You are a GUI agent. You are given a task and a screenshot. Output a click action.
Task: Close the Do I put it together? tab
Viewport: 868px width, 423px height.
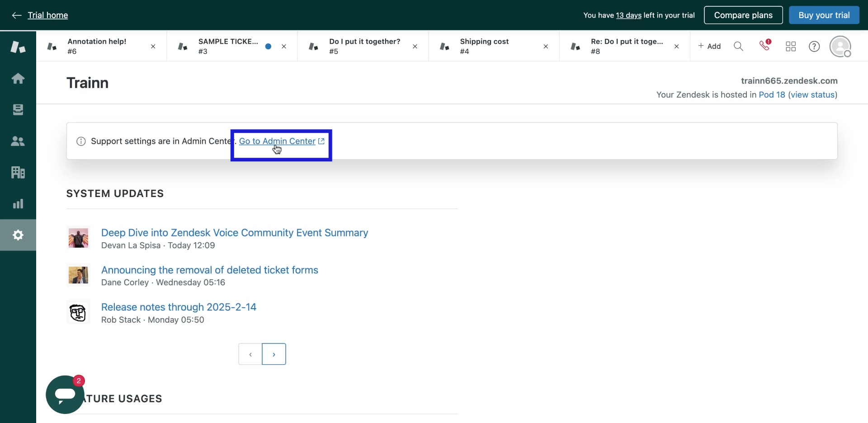pyautogui.click(x=415, y=47)
